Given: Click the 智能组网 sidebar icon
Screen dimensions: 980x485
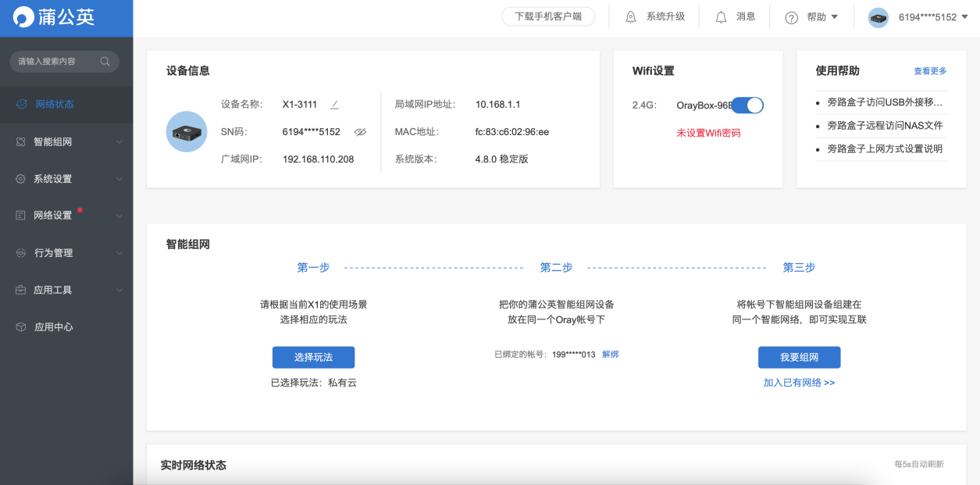Looking at the screenshot, I should (x=20, y=141).
